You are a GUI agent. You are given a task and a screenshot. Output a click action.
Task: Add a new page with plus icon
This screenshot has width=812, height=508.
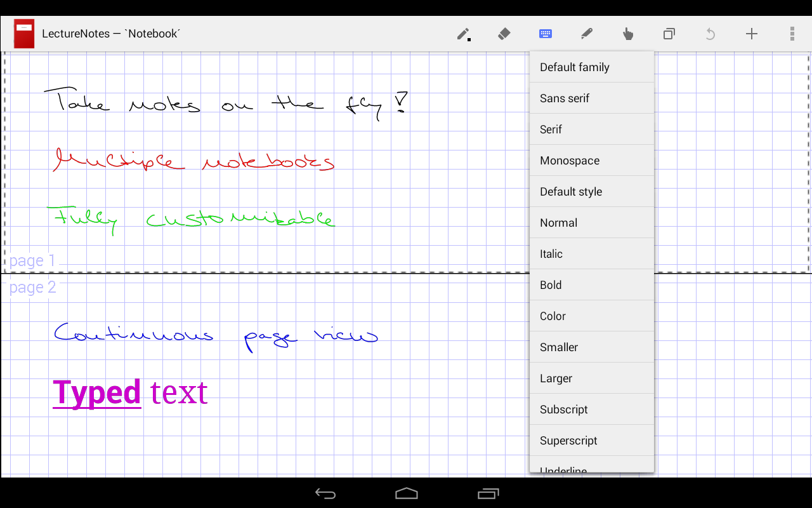click(x=752, y=34)
